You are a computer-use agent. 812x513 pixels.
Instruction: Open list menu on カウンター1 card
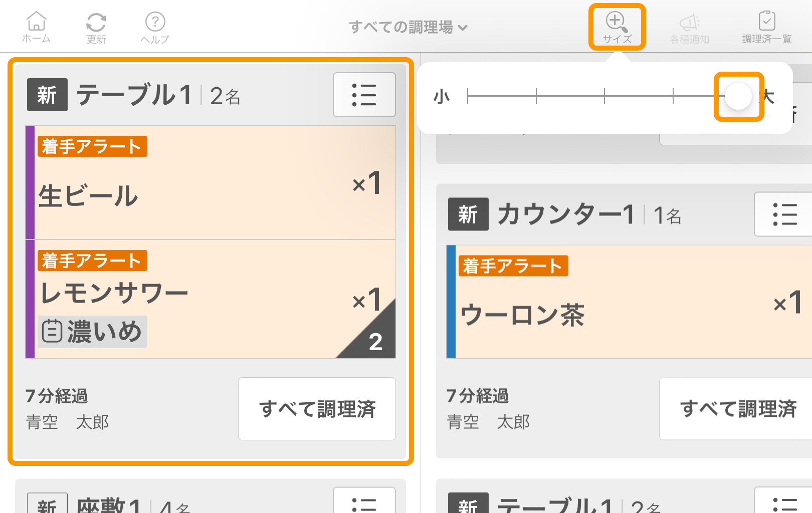(x=783, y=214)
